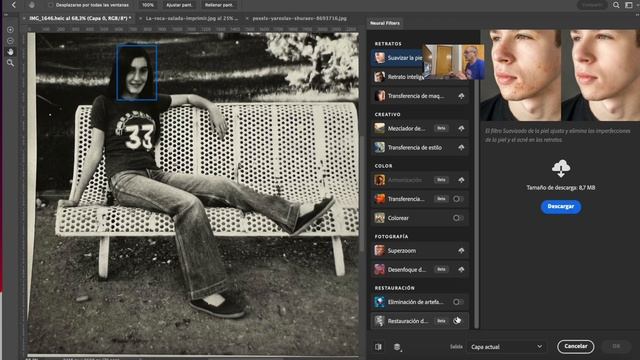Click the Eliminación de artefa... filter thumbnail icon
This screenshot has width=640, height=360.
(380, 302)
